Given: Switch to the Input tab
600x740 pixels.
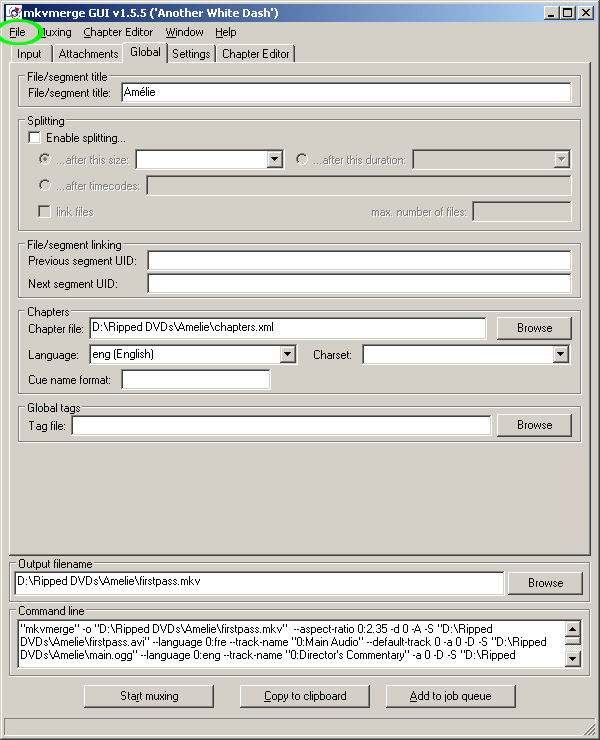Looking at the screenshot, I should 30,54.
